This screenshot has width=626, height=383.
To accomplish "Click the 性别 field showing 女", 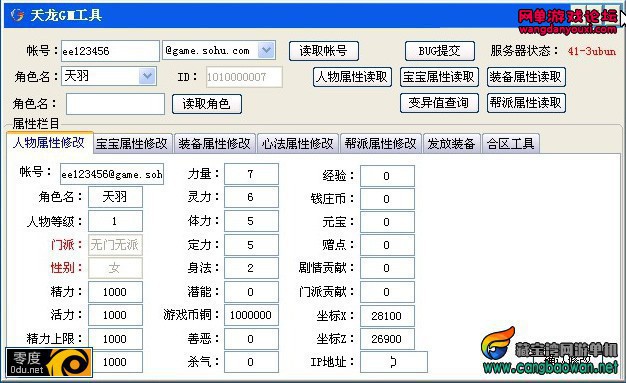I will [x=115, y=268].
